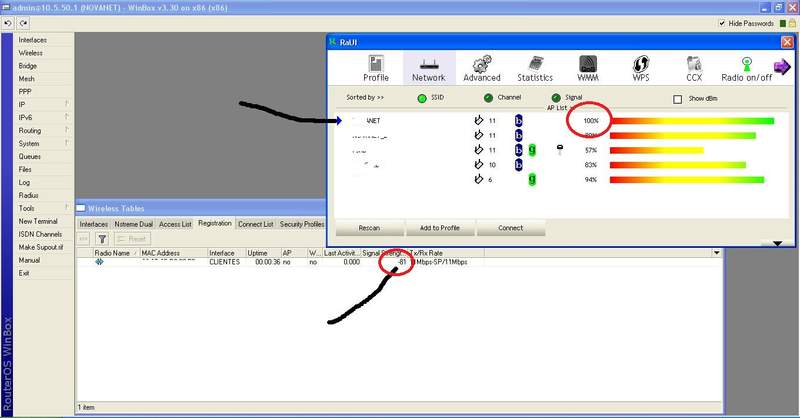Open the WPS page in RaUI
Image resolution: width=800 pixels, height=418 pixels.
click(641, 68)
